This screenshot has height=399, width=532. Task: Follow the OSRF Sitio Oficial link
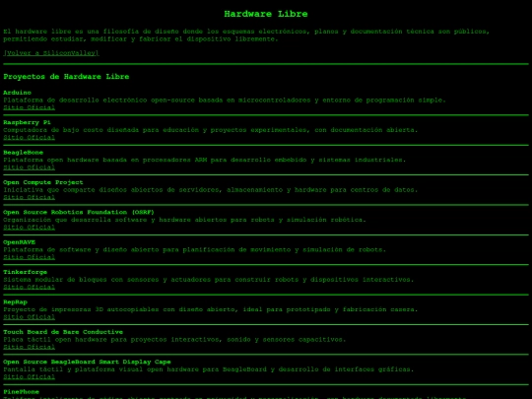30,228
